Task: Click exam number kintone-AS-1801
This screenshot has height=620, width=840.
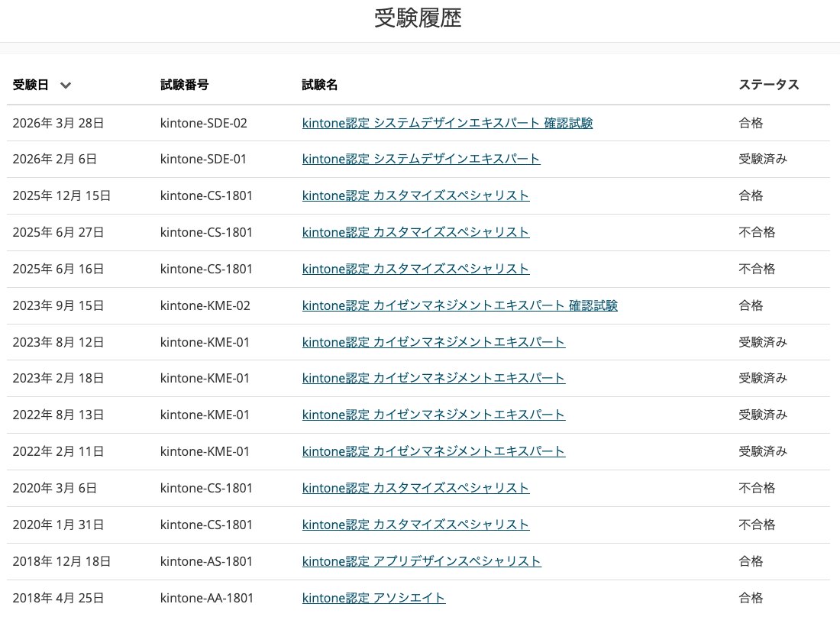Action: point(206,561)
